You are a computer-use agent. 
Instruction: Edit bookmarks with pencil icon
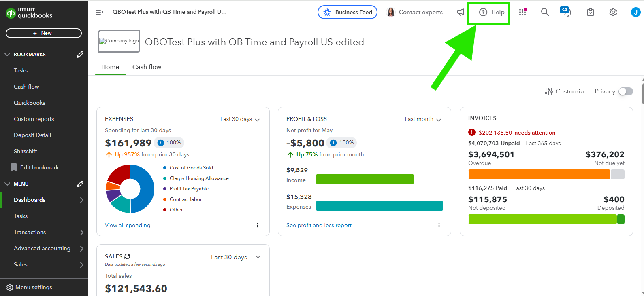click(80, 54)
